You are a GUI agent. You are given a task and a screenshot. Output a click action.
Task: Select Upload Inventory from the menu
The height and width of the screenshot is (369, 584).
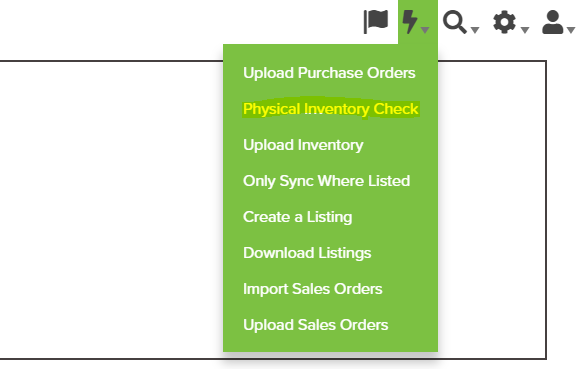click(303, 145)
